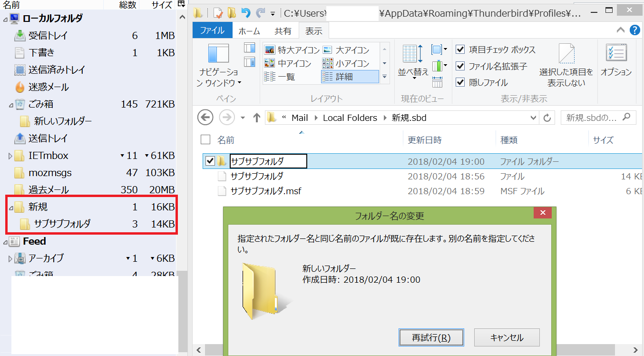Expand the IETmbox folder in tree

pyautogui.click(x=10, y=156)
